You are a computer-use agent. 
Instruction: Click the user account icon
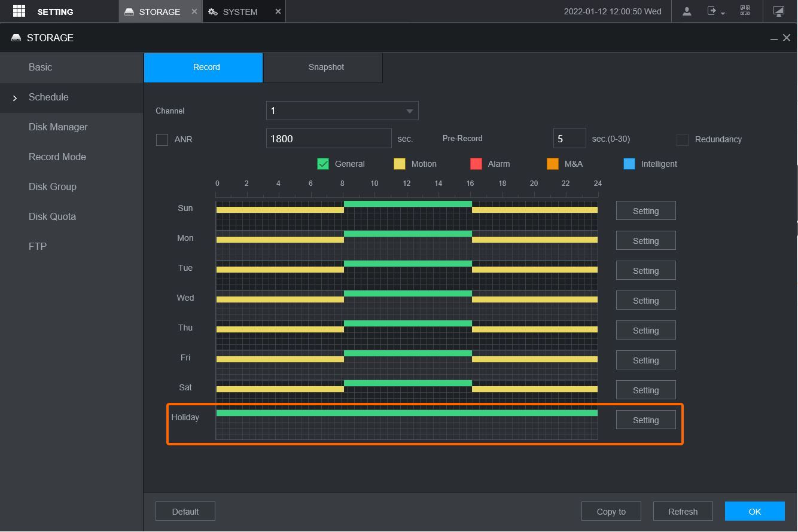(x=687, y=11)
